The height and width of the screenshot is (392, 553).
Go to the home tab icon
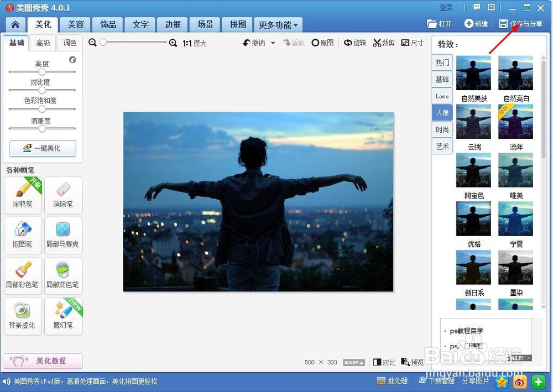click(15, 24)
